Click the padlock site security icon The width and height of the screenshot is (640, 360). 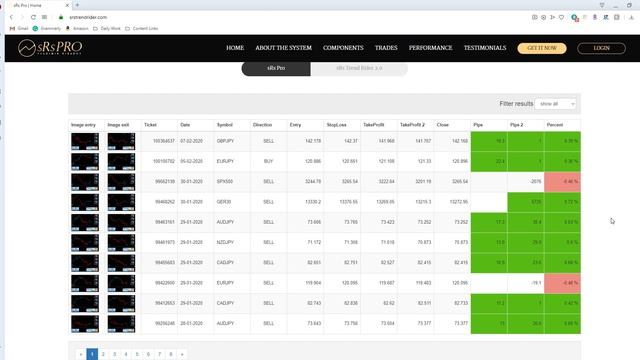coord(61,17)
